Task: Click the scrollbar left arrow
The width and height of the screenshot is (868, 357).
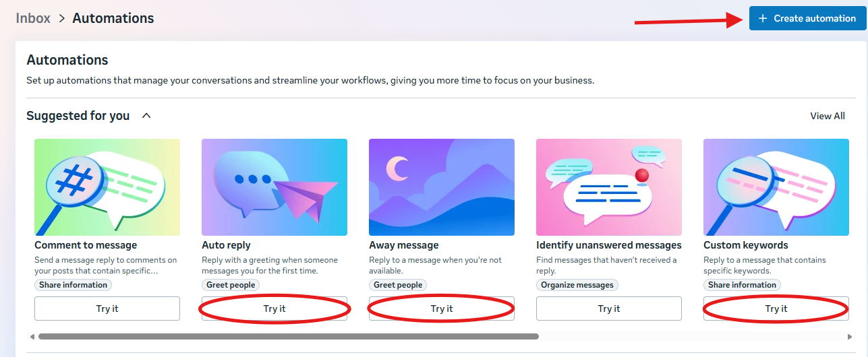Action: pyautogui.click(x=32, y=336)
